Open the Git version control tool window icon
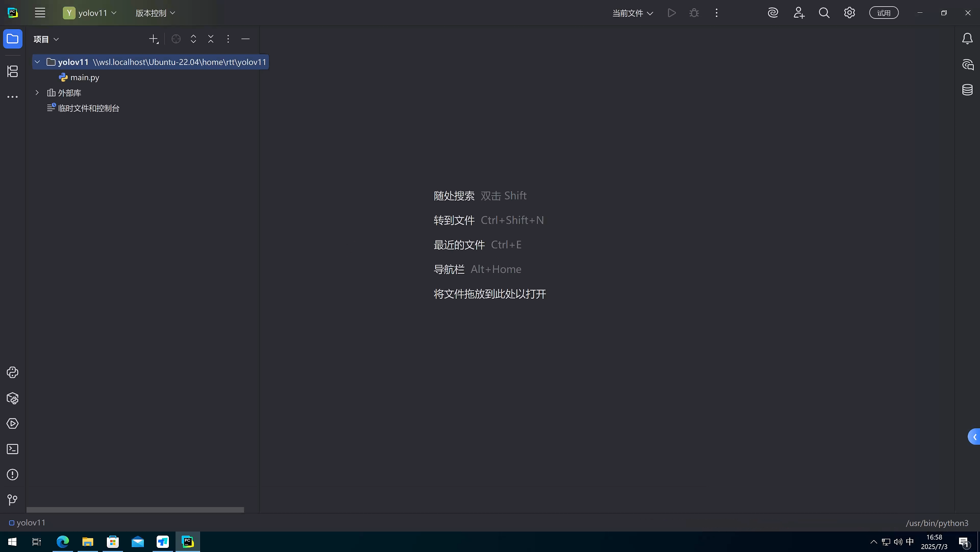 tap(13, 500)
